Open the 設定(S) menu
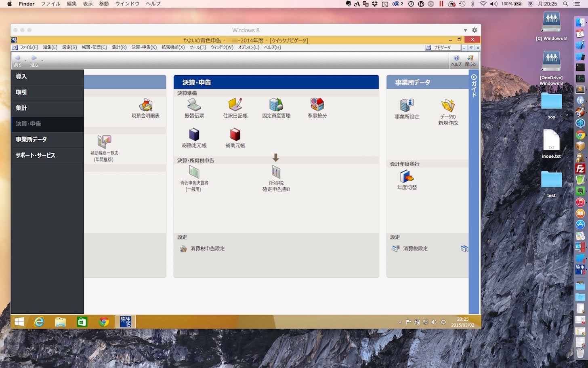 (x=69, y=47)
